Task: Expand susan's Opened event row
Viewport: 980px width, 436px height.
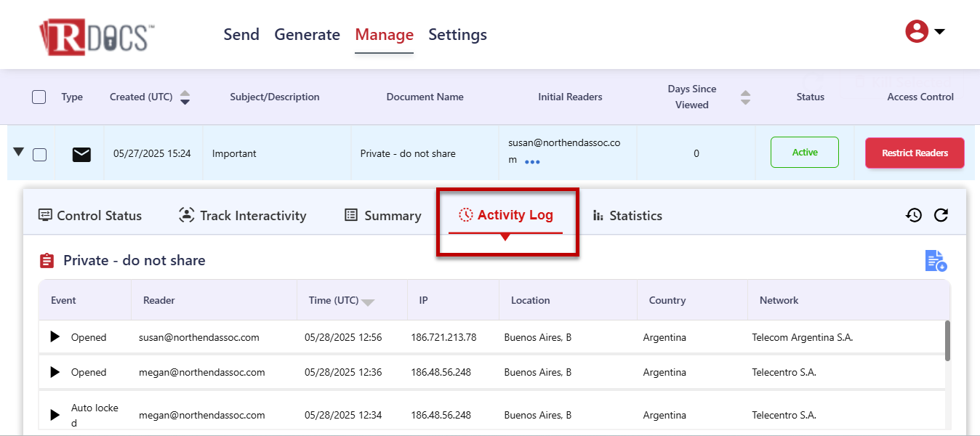Action: [x=55, y=337]
